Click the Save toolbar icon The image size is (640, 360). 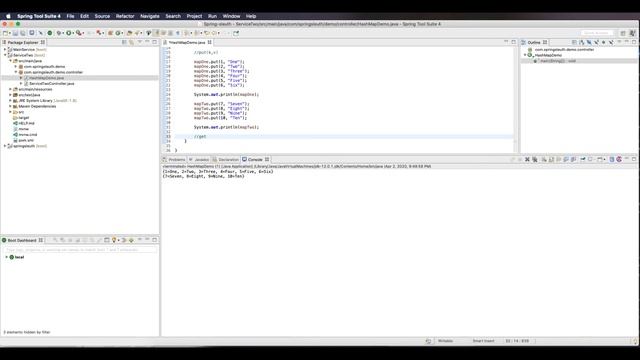pos(16,33)
